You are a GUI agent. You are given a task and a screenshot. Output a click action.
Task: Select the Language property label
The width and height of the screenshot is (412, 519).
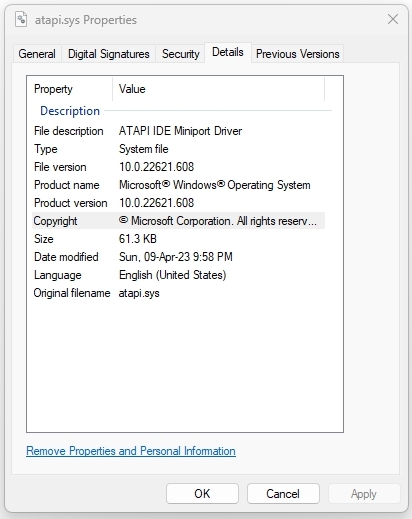click(x=58, y=275)
